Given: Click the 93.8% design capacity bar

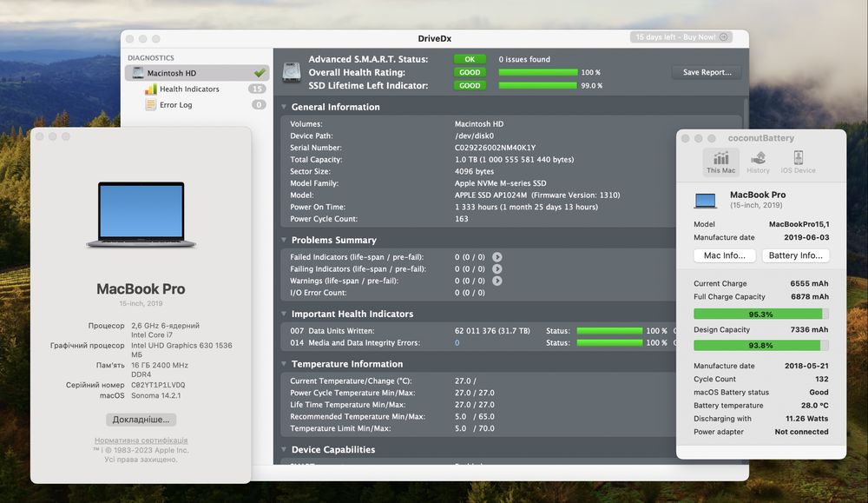Looking at the screenshot, I should 761,345.
